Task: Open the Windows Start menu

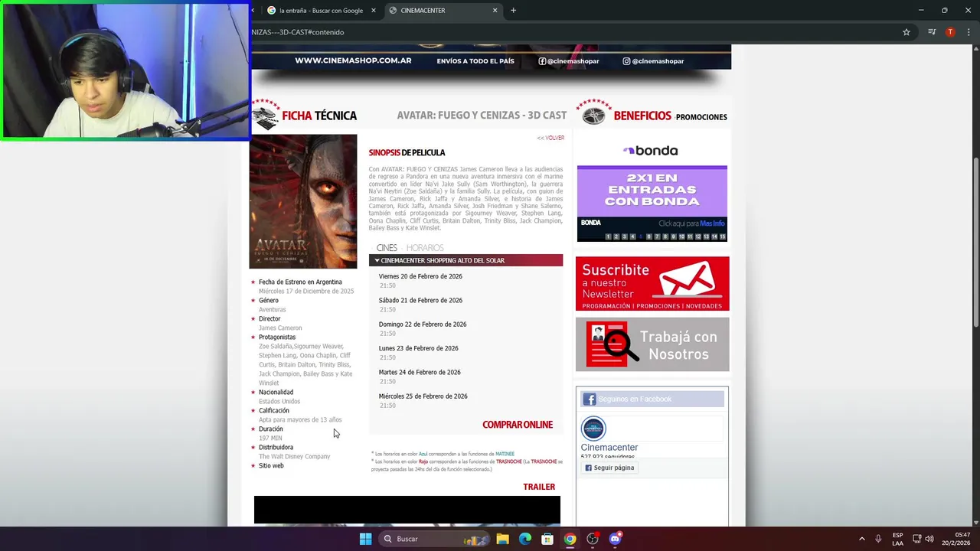Action: coord(365,539)
